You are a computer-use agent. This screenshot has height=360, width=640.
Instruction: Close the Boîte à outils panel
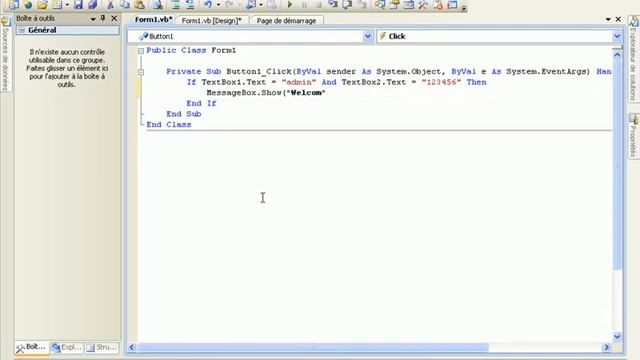(x=114, y=18)
